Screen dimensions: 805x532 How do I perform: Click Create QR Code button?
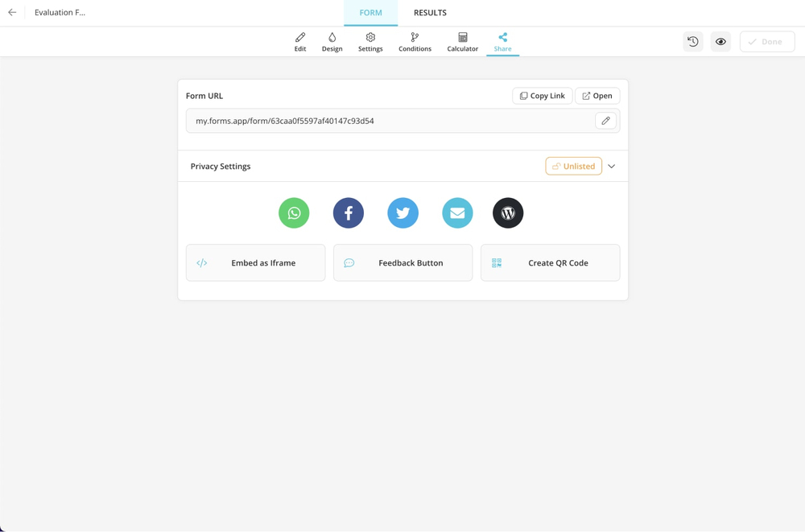point(550,263)
